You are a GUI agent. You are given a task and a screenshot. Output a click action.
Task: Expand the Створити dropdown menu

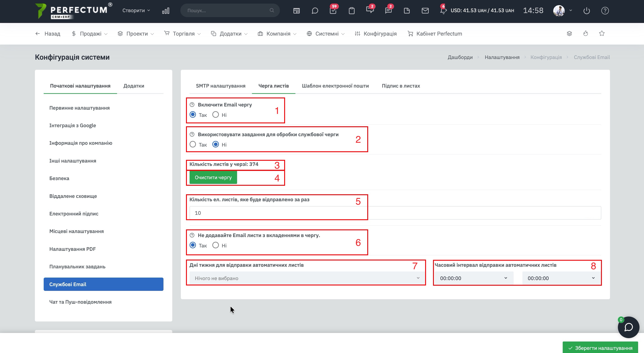pos(136,11)
